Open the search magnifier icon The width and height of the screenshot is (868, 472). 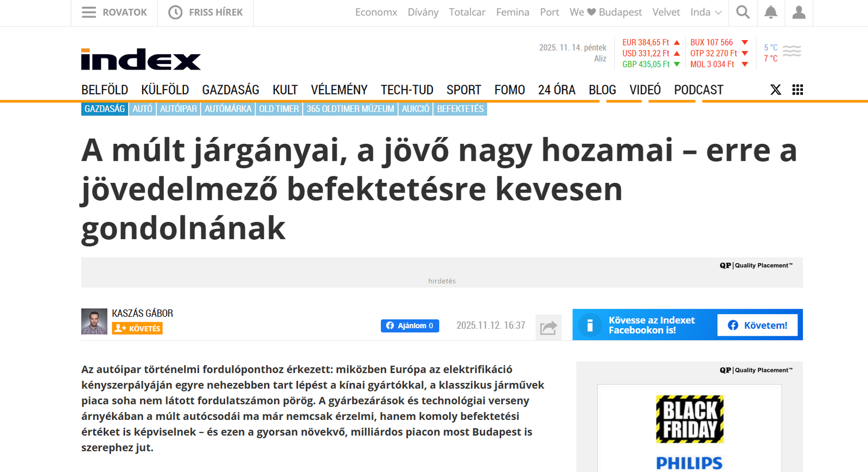point(743,12)
